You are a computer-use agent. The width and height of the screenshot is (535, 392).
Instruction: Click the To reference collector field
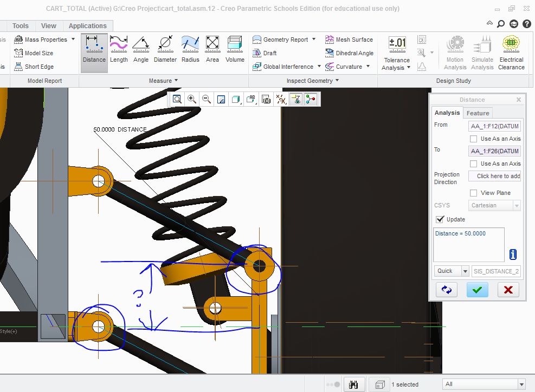click(494, 151)
